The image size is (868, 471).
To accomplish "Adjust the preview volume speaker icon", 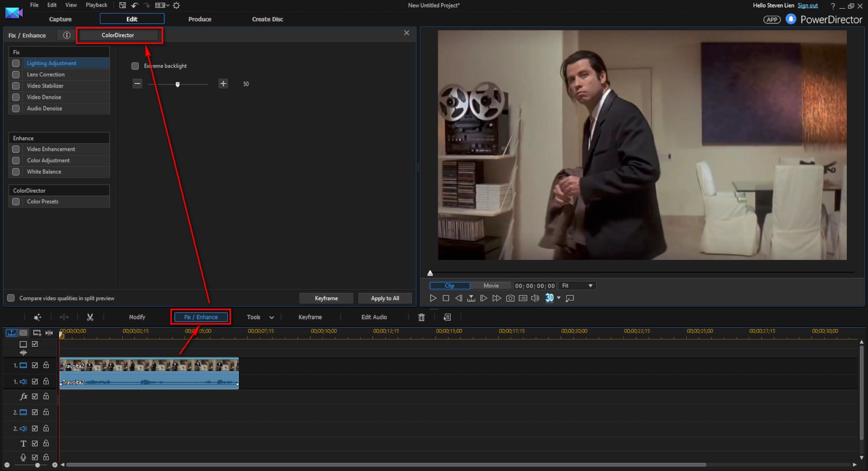I will (x=535, y=298).
